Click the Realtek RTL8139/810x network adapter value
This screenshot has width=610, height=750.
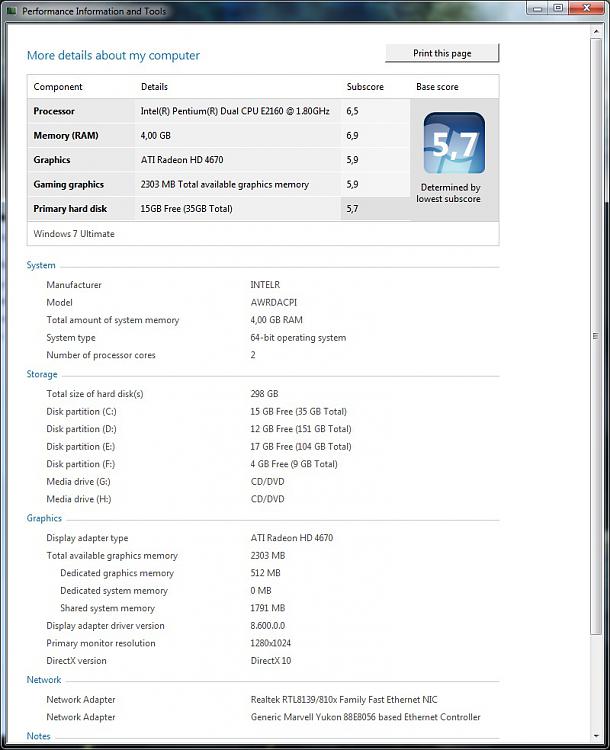(x=344, y=700)
